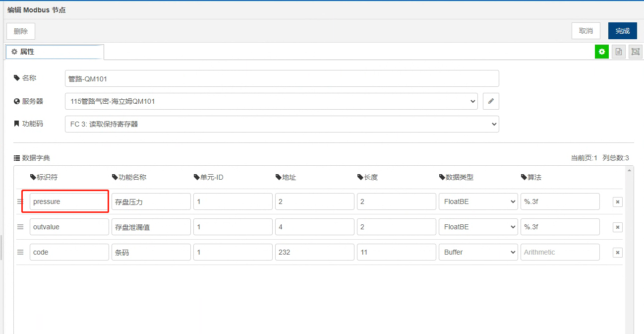Expand the 功能码 function code dropdown
The height and width of the screenshot is (334, 644).
tap(282, 124)
